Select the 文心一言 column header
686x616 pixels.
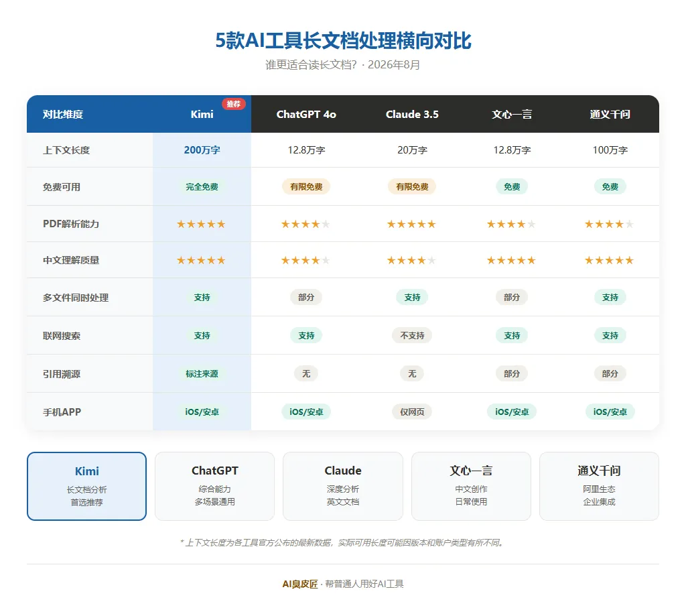(512, 114)
